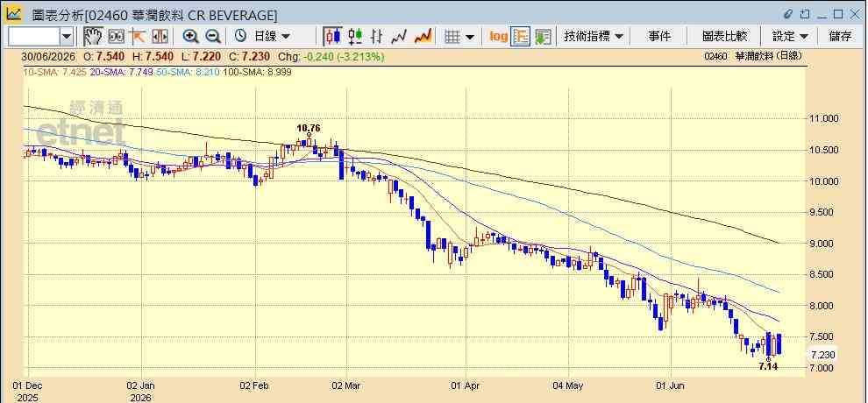Toggle the log scale option
The image size is (868, 403).
498,37
